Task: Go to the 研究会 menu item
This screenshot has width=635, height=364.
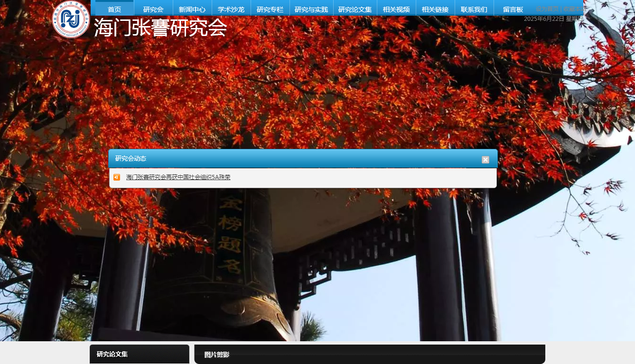Action: pos(153,9)
